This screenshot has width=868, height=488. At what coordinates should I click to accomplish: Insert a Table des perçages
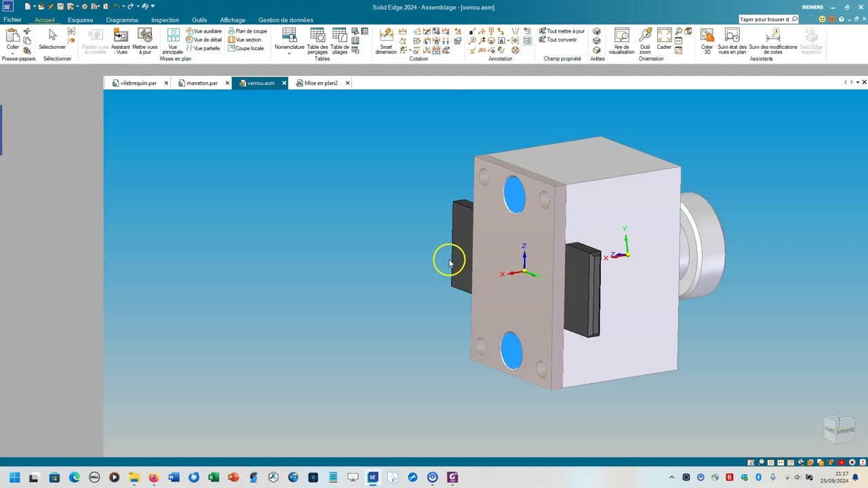(x=317, y=41)
